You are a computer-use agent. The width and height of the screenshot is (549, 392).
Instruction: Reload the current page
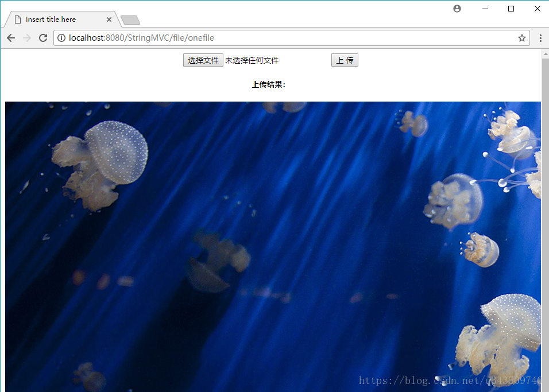43,38
